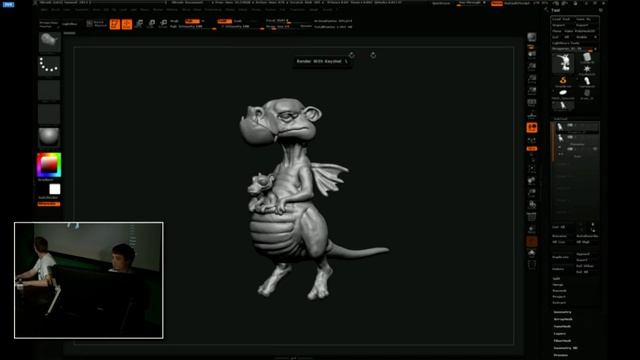Expand the NanoMesh sub-palette
Image resolution: width=640 pixels, height=360 pixels.
coord(562,327)
